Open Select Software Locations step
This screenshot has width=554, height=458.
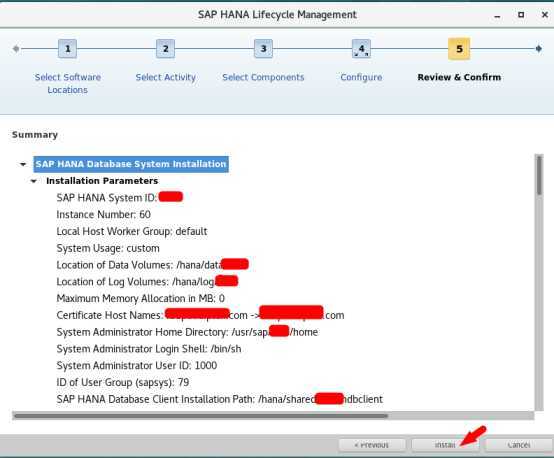(x=67, y=83)
